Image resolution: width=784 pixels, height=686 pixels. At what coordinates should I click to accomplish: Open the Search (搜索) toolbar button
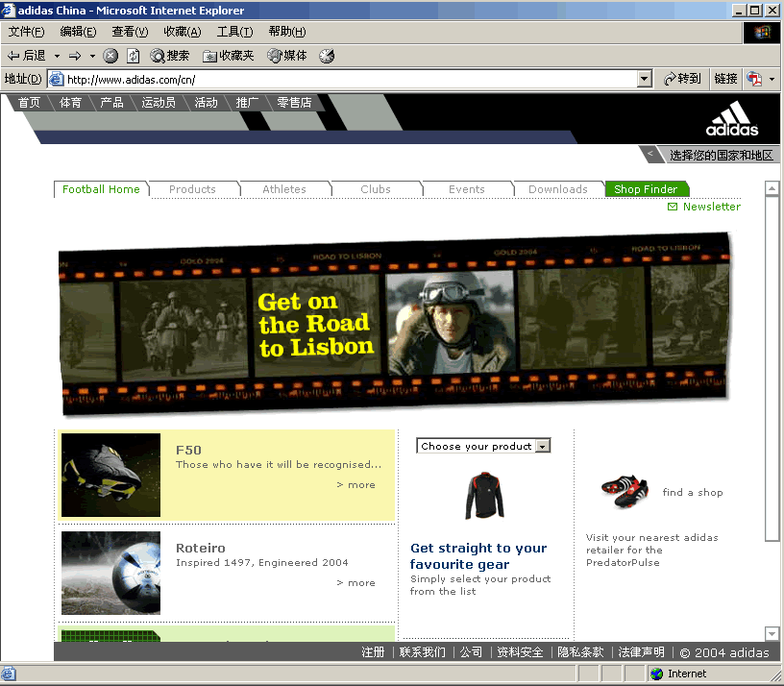[169, 56]
